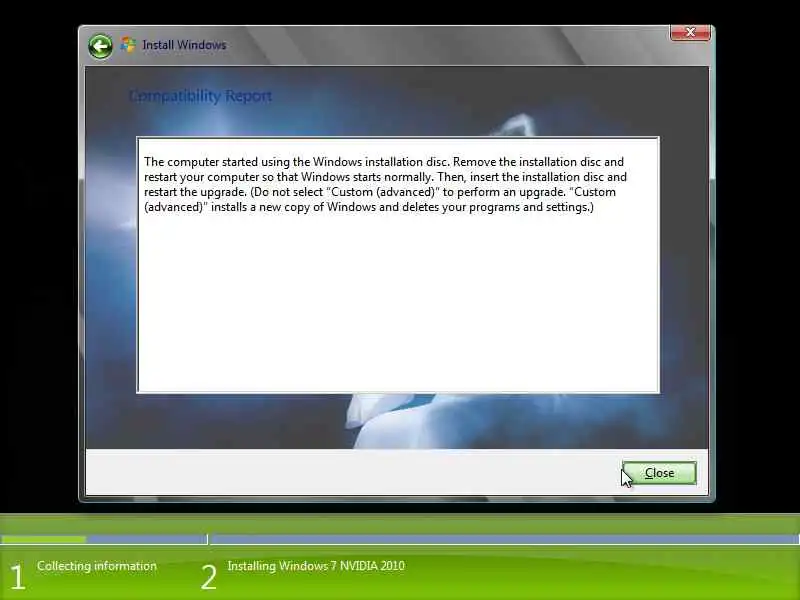The image size is (800, 600).
Task: Click the compatibility message text box
Action: (x=398, y=265)
